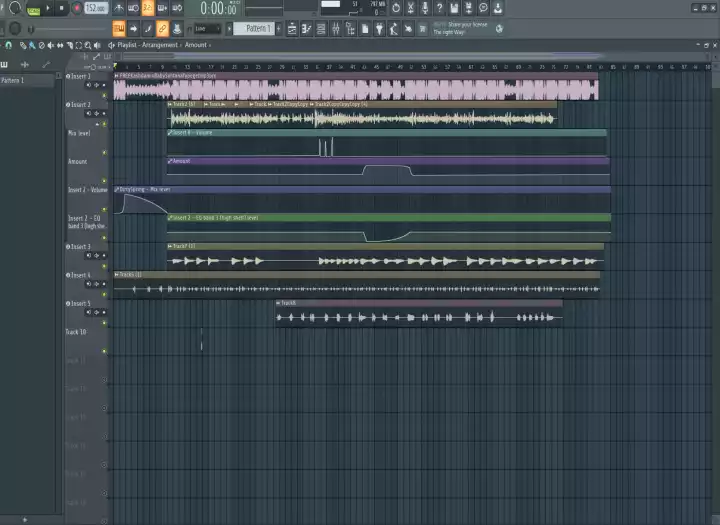
Task: Select the playlist paint brush tool
Action: pos(32,45)
